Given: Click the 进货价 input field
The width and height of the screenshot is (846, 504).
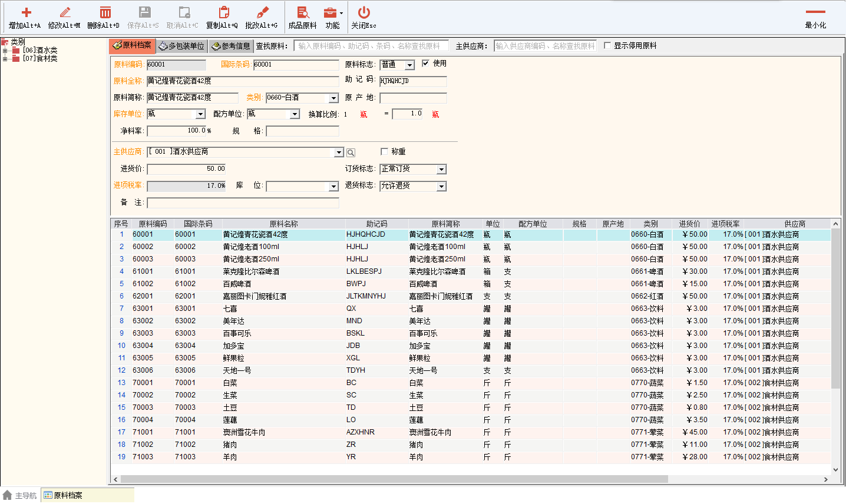Looking at the screenshot, I should 187,169.
